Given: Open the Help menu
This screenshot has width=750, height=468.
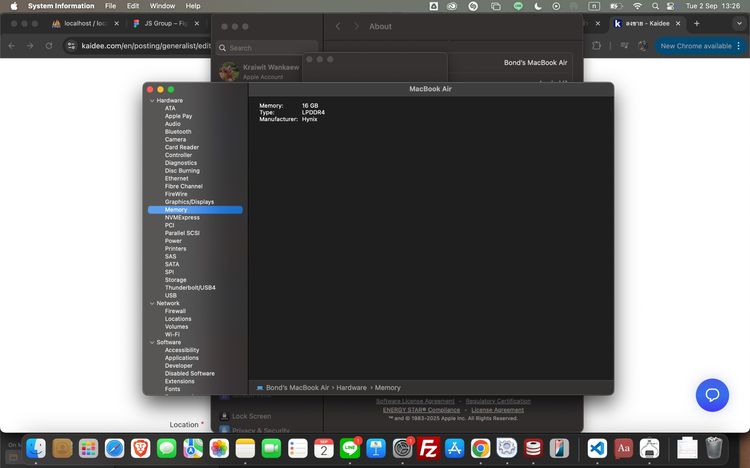Looking at the screenshot, I should (x=193, y=6).
